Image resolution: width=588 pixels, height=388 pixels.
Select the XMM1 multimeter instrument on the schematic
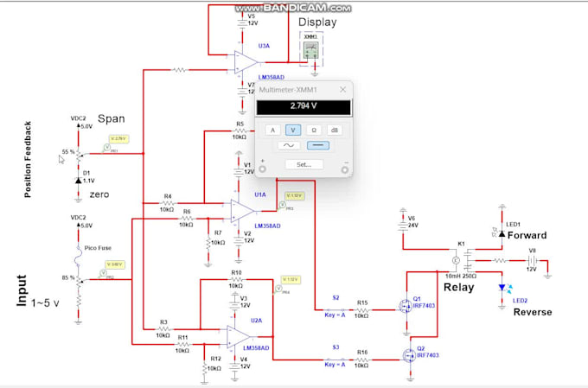(x=311, y=50)
